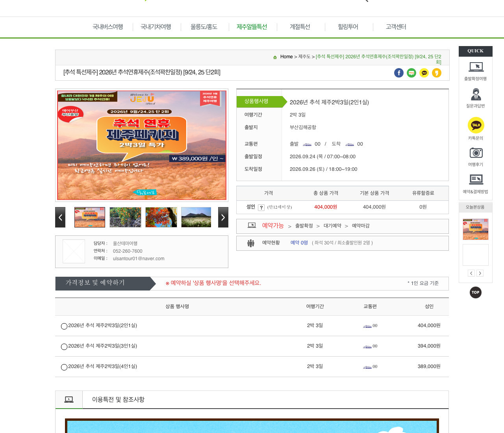Share the tour on Facebook

399,73
